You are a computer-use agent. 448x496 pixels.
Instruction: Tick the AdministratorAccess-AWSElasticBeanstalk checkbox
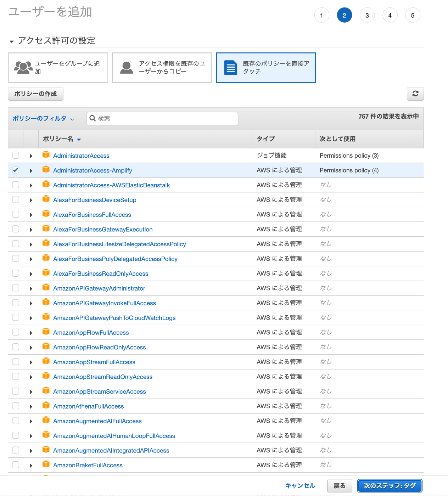pyautogui.click(x=16, y=185)
